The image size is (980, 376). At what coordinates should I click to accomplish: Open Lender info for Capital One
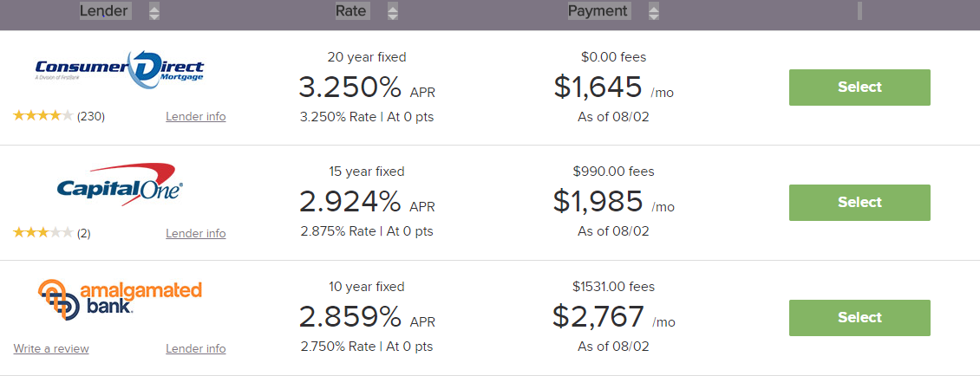[x=195, y=233]
